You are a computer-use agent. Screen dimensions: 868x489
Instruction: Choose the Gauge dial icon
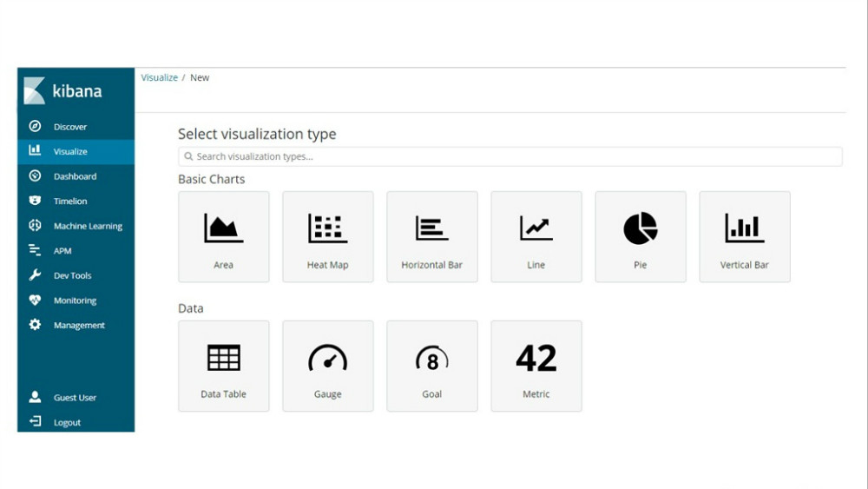pos(328,357)
